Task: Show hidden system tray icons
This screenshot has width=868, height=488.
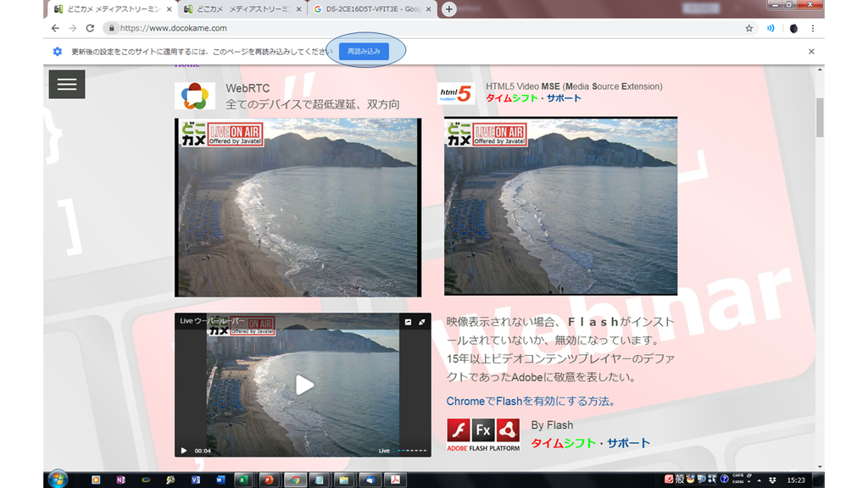Action: click(x=759, y=480)
